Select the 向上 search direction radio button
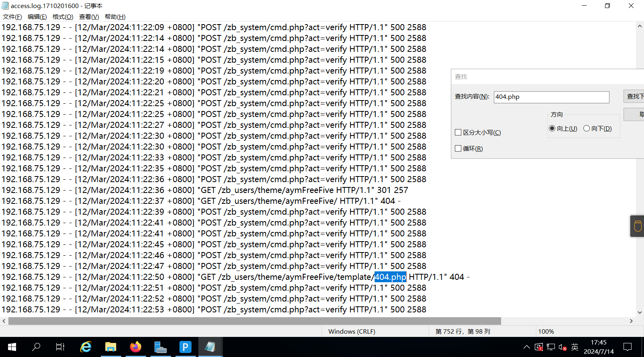The height and width of the screenshot is (357, 644). pos(552,128)
